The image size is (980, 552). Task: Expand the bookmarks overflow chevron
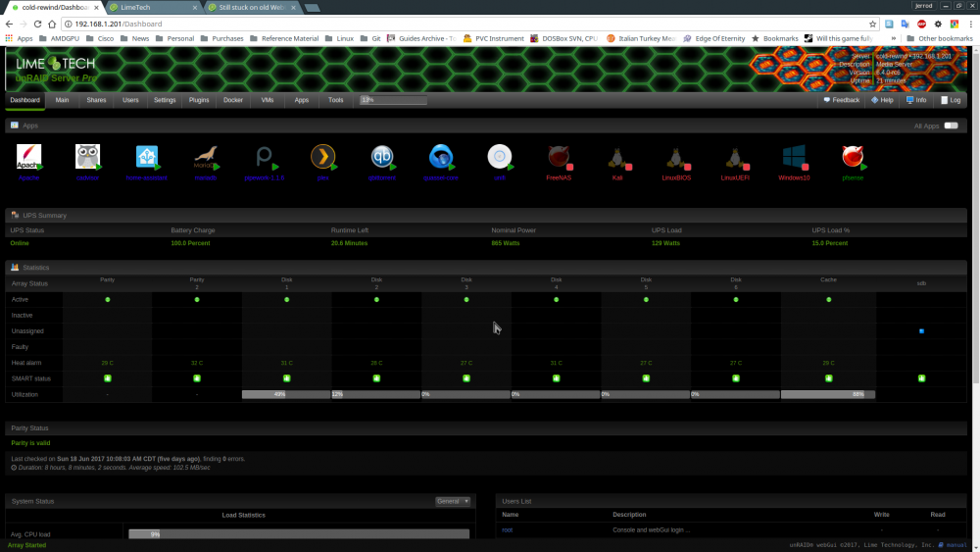coord(893,38)
